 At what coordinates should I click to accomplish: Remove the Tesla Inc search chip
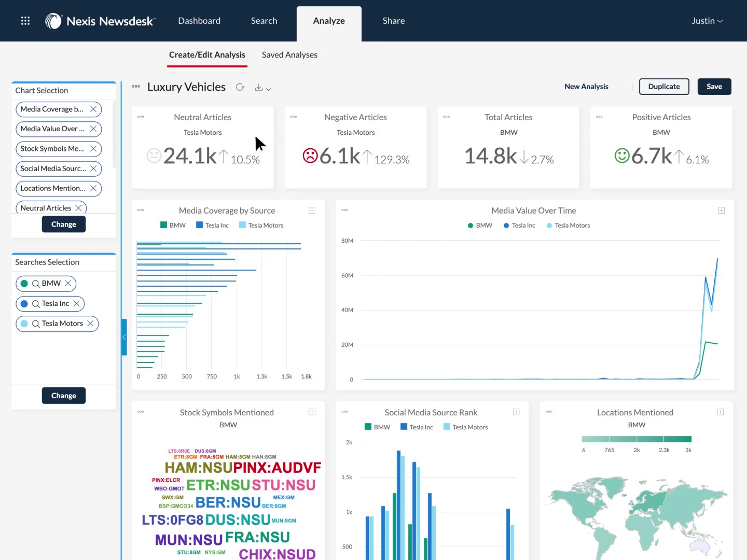coord(76,303)
